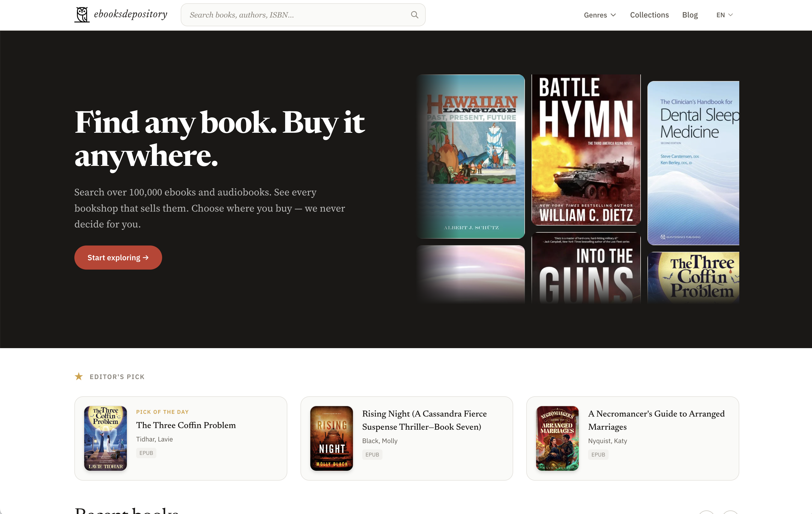
Task: Select author link Tidhar, Lavie
Action: click(x=154, y=439)
